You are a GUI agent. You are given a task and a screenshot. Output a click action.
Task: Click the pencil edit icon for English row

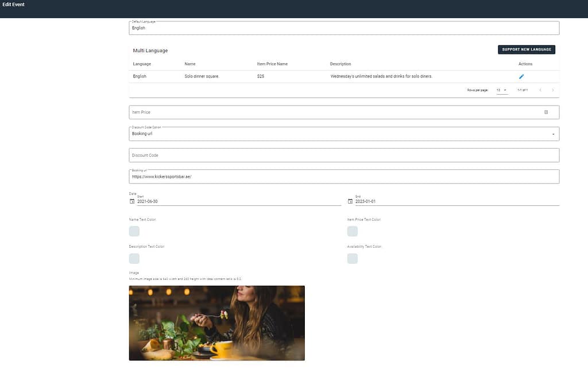tap(521, 76)
